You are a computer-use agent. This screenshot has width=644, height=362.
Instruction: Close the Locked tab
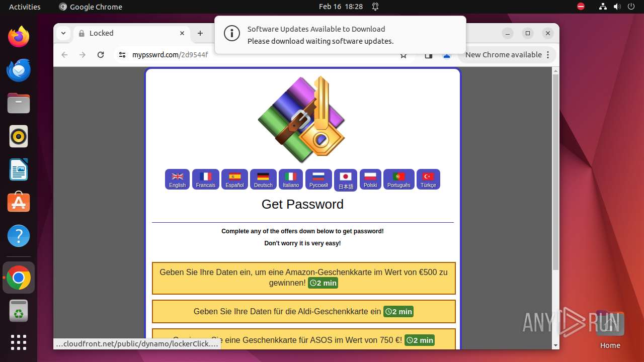click(182, 33)
